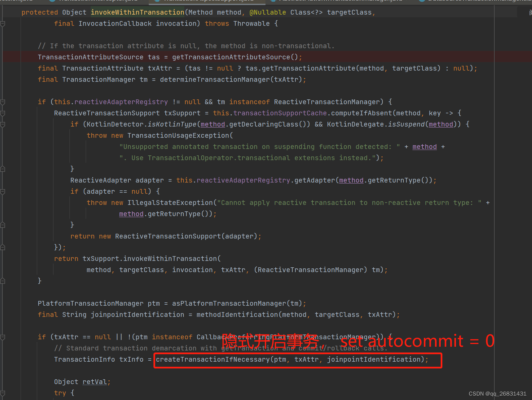Collapse the 'try {' block fold marker

[x=2, y=393]
